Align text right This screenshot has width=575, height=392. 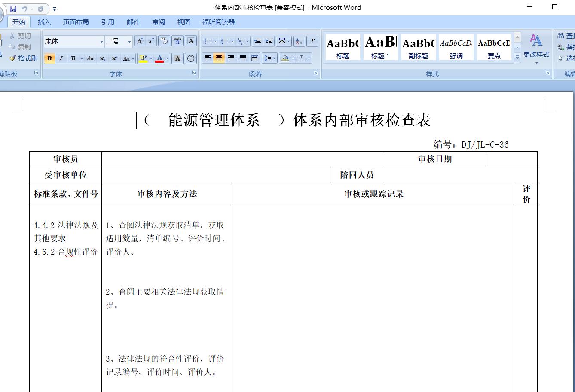[x=231, y=58]
